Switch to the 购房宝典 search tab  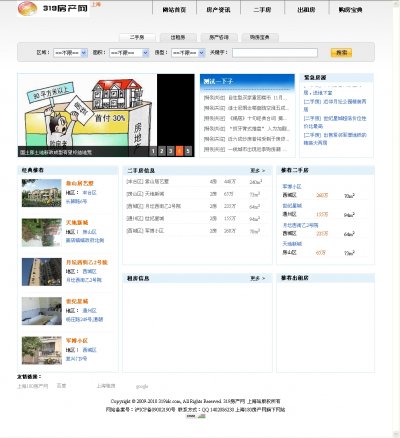(260, 37)
